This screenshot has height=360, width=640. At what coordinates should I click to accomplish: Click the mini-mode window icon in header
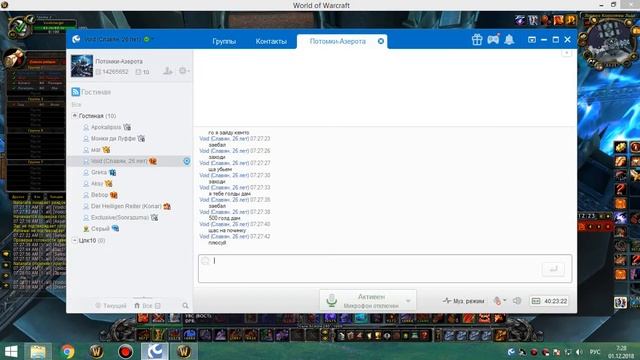(531, 40)
